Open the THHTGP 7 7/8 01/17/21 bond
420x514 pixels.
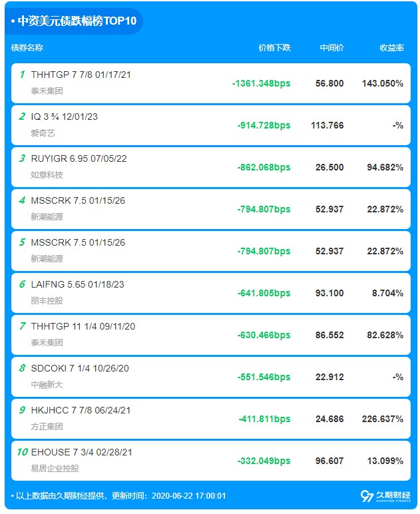[81, 75]
